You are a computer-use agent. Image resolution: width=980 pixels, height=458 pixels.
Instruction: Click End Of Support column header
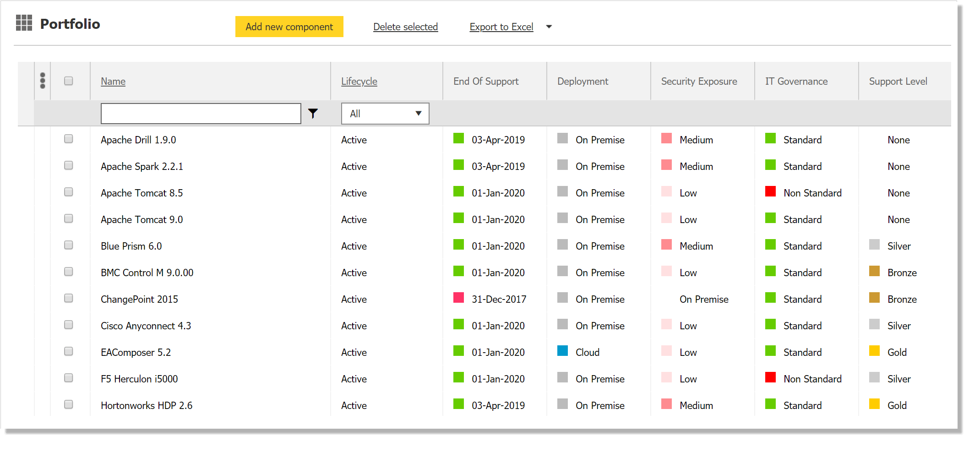click(486, 82)
